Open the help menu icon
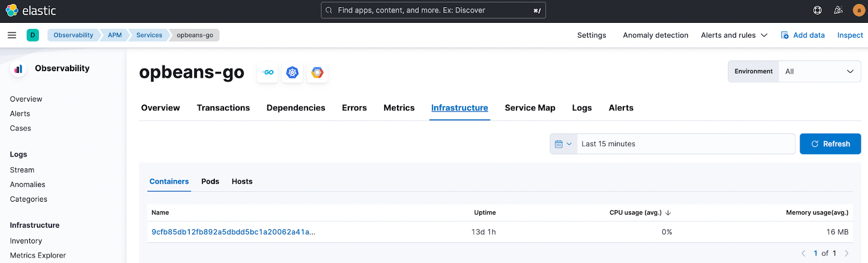This screenshot has height=263, width=868. (818, 10)
